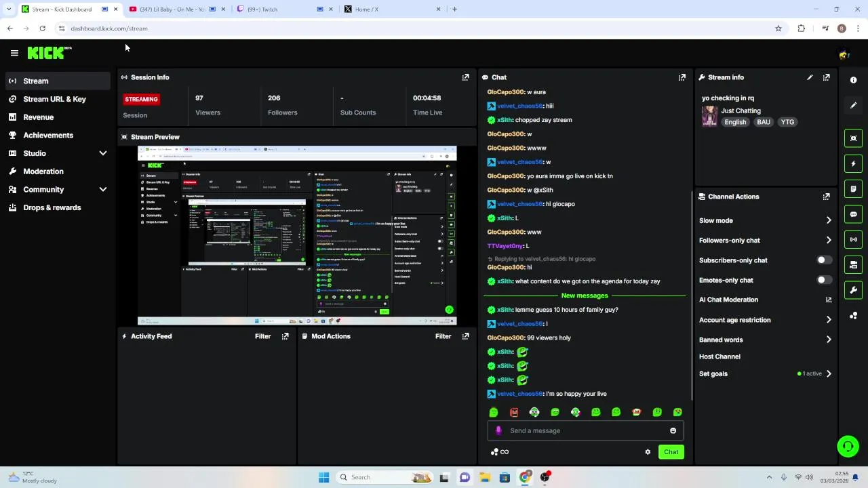Pop out the Channel Actions panel
Image resolution: width=868 pixels, height=488 pixels.
click(826, 197)
